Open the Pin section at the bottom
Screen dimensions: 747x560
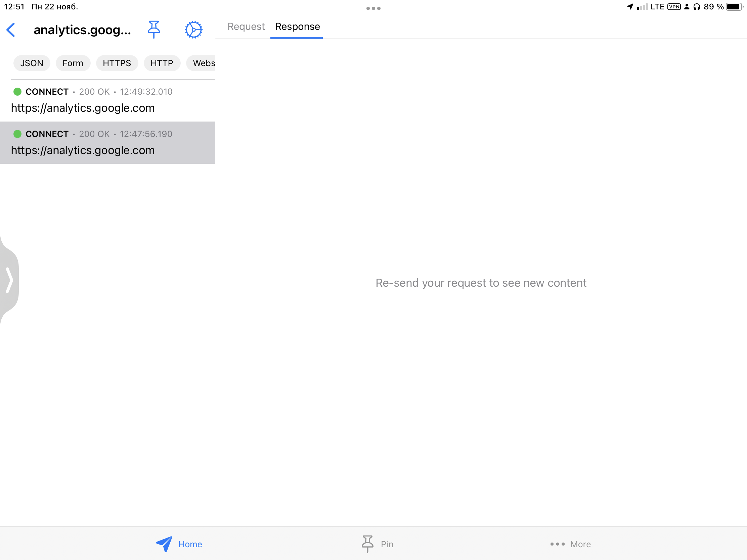click(377, 544)
